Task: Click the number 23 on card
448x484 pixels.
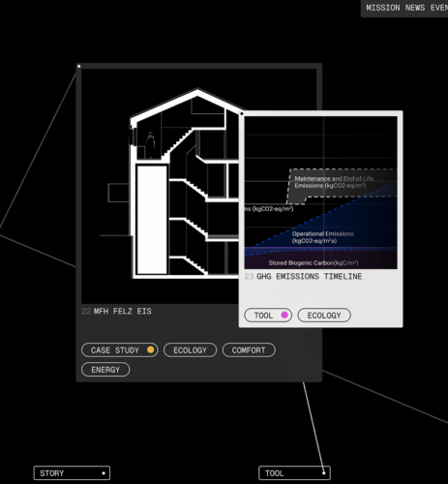Action: coord(249,277)
